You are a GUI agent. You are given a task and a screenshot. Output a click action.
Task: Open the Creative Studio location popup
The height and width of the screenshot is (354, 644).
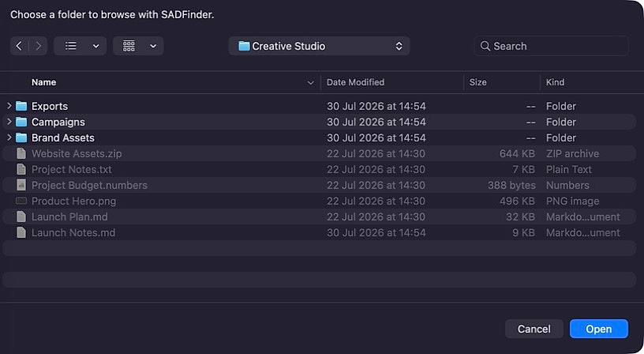tap(319, 46)
